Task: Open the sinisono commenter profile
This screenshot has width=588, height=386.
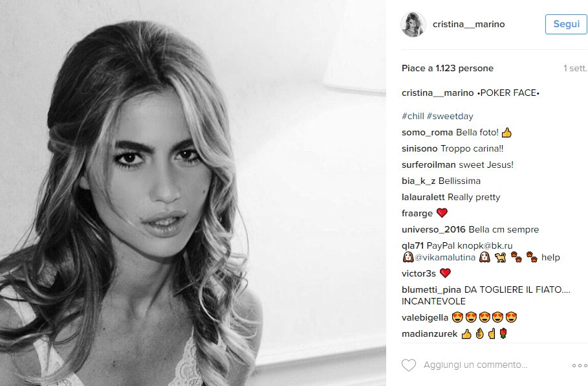Action: (420, 149)
